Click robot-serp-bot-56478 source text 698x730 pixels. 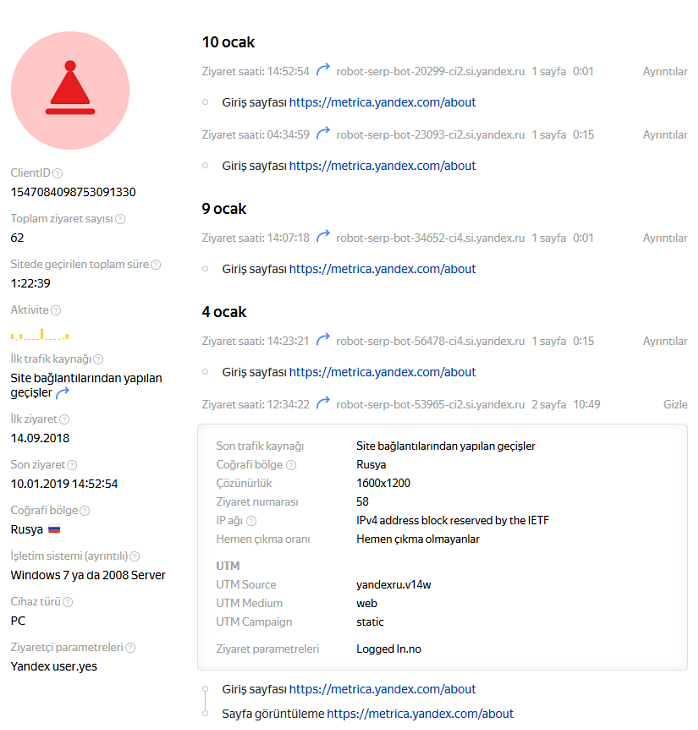(430, 341)
